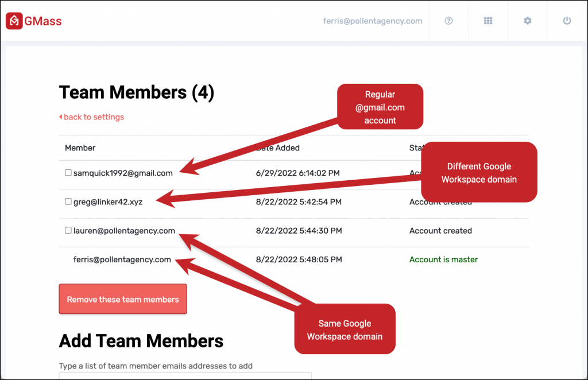Click the team member emails input field

pyautogui.click(x=185, y=375)
